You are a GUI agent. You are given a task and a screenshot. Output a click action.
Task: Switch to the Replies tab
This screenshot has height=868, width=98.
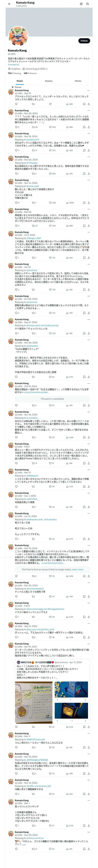(x=49, y=81)
